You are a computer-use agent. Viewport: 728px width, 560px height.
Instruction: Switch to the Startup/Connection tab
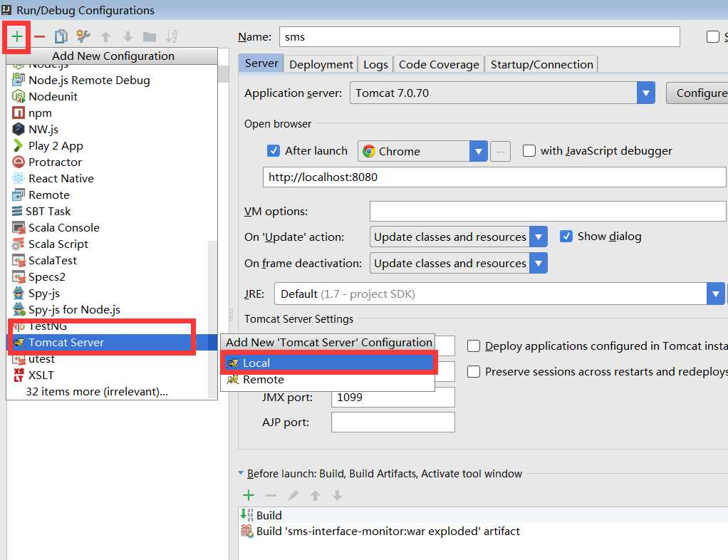click(542, 65)
